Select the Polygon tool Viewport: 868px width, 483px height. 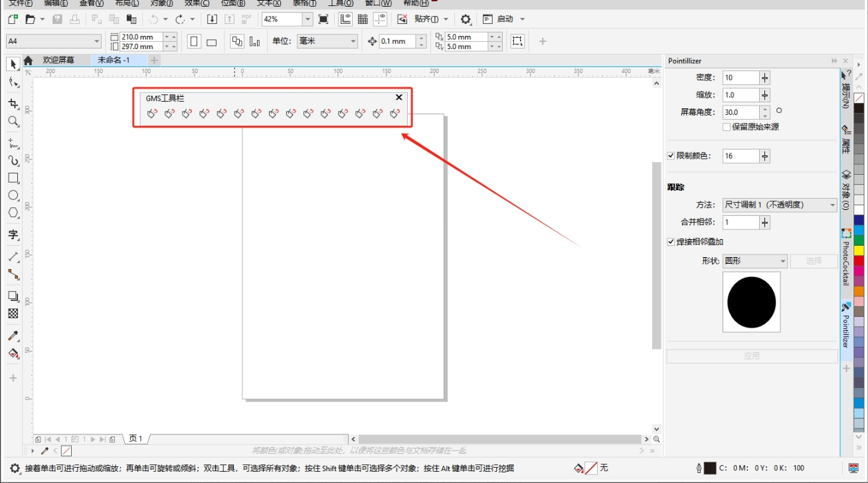[13, 213]
